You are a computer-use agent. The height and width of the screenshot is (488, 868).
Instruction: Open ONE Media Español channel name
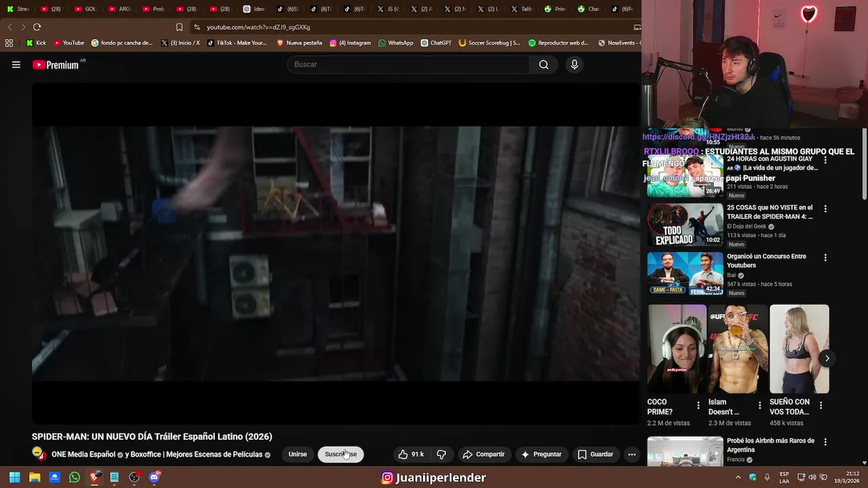(x=83, y=454)
